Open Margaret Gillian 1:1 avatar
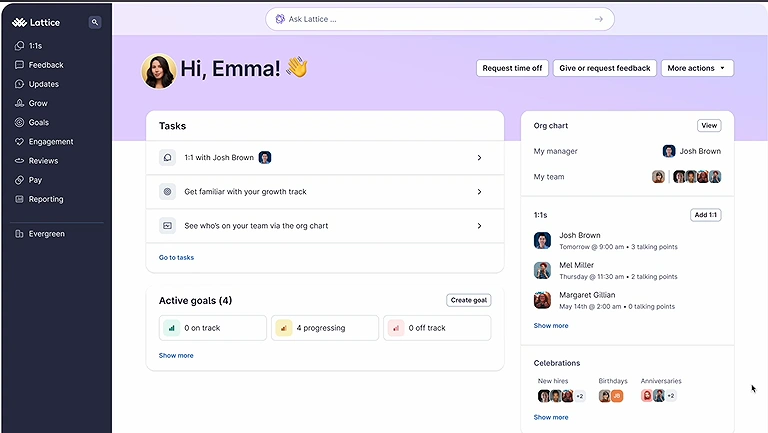Image resolution: width=768 pixels, height=433 pixels. point(542,300)
